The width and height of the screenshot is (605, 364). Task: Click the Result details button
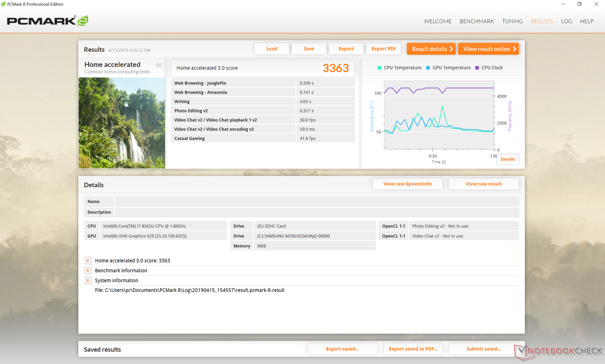[x=431, y=49]
